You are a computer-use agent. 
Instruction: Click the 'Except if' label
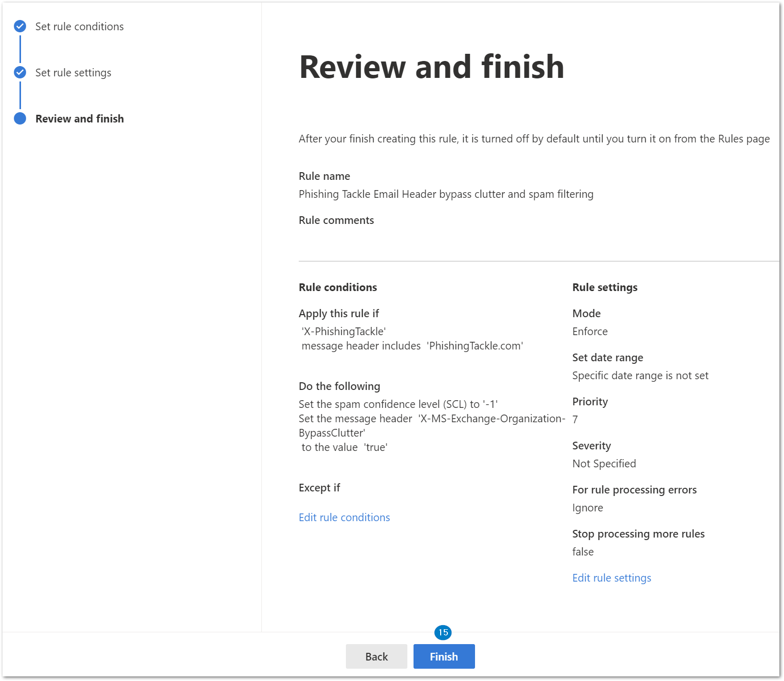319,488
